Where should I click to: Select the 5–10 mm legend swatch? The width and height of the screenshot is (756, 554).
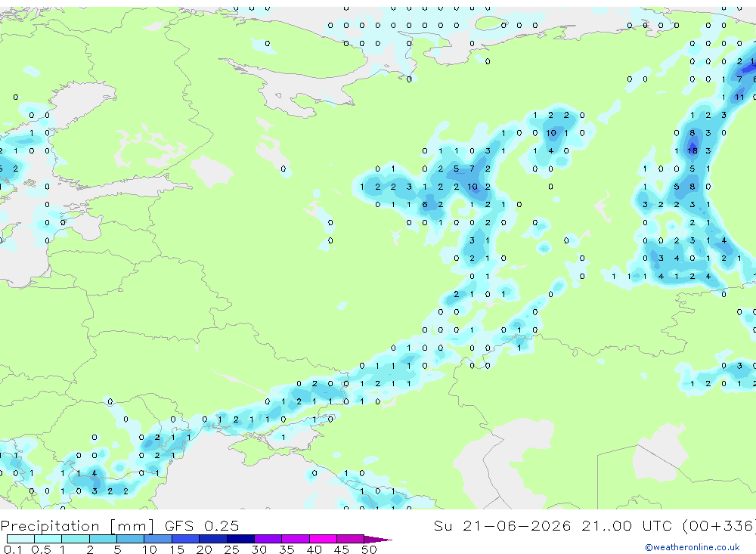pyautogui.click(x=131, y=539)
